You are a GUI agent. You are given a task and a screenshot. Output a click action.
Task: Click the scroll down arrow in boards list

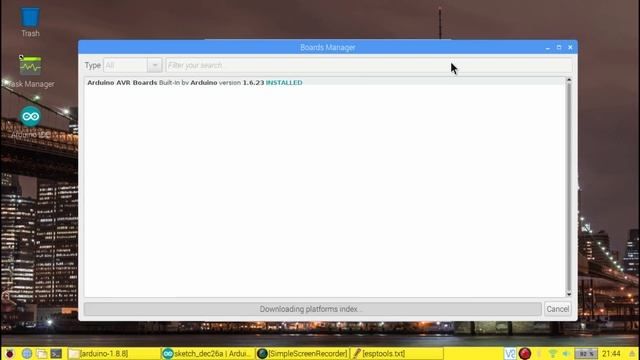tap(569, 294)
